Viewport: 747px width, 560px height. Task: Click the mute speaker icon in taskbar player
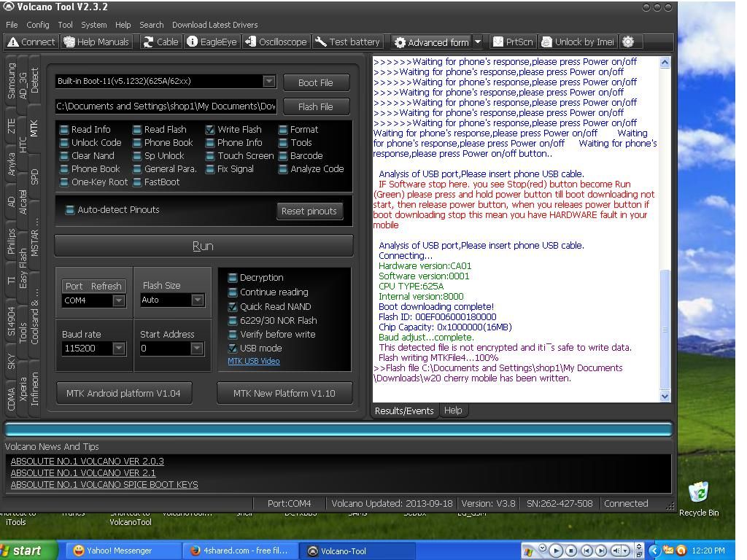click(x=617, y=551)
